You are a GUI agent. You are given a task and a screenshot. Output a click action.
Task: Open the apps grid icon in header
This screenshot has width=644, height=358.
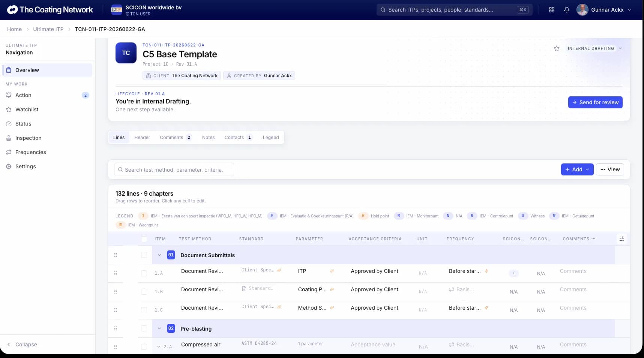pyautogui.click(x=551, y=10)
